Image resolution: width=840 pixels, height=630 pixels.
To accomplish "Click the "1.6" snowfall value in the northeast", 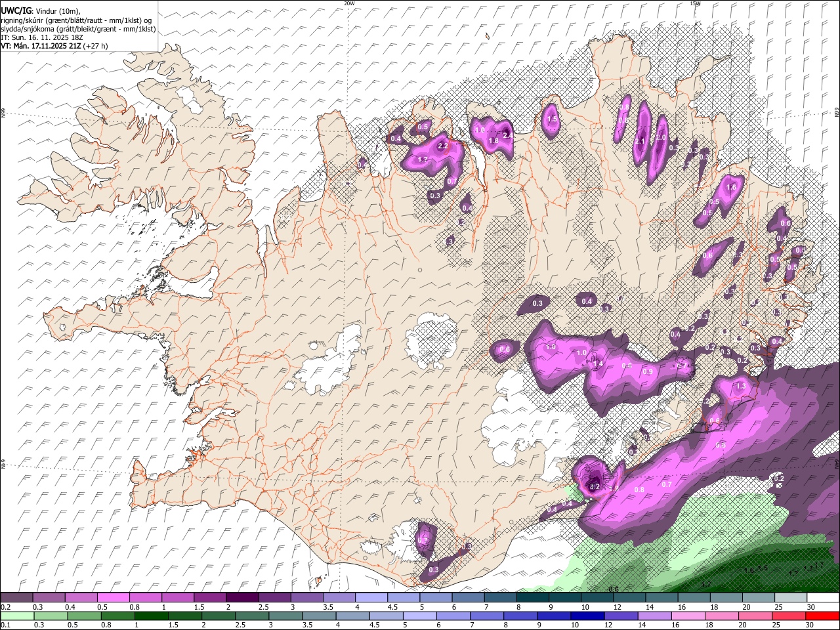I will click(731, 187).
